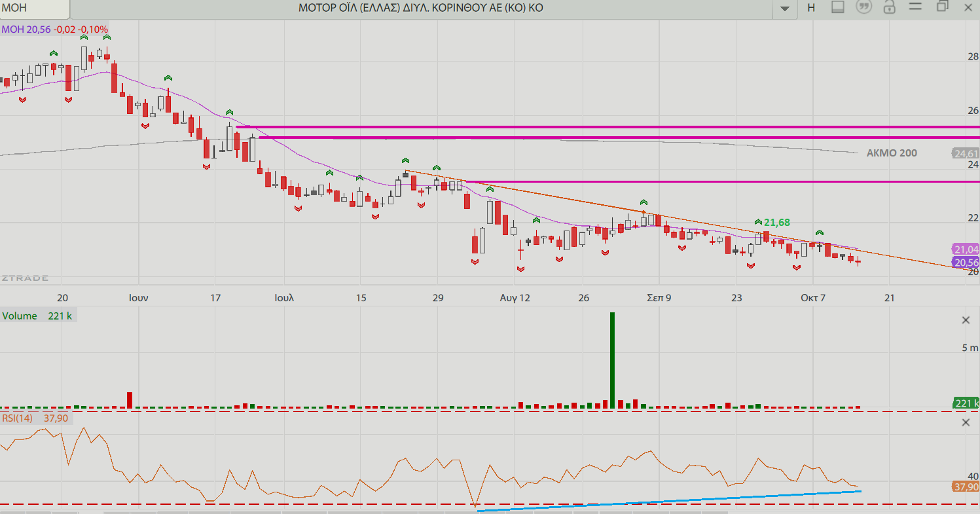Close the Volume indicator panel

(x=966, y=320)
